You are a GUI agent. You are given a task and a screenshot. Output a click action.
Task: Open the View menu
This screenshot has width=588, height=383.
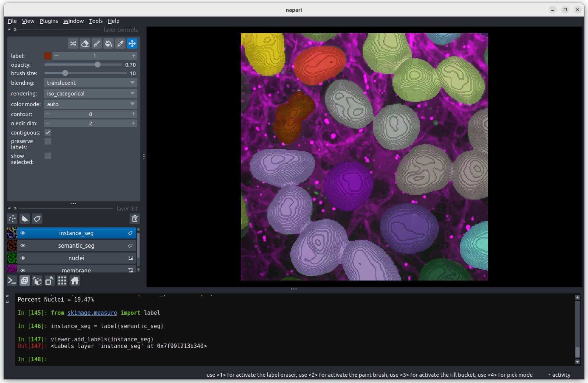pos(28,21)
